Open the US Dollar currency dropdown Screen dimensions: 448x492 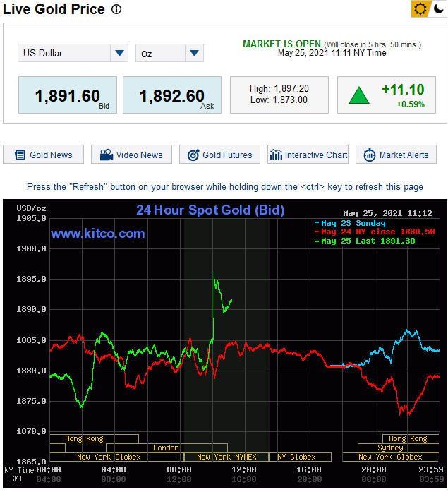73,53
